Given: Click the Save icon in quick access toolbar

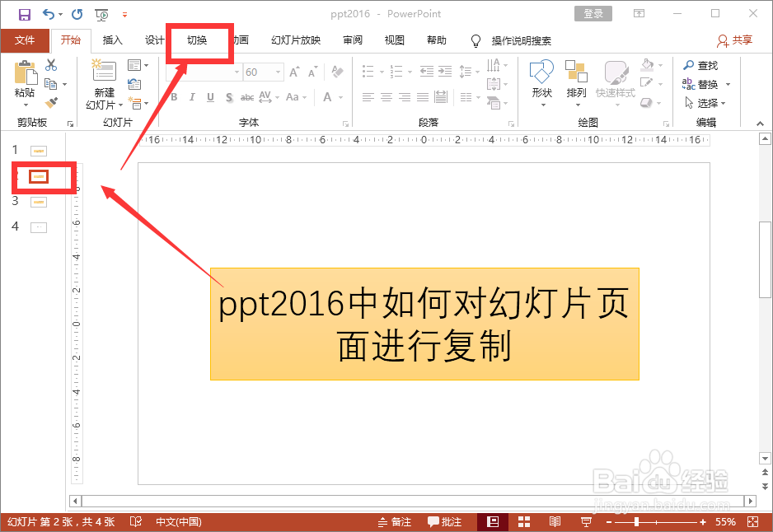Looking at the screenshot, I should (x=24, y=14).
